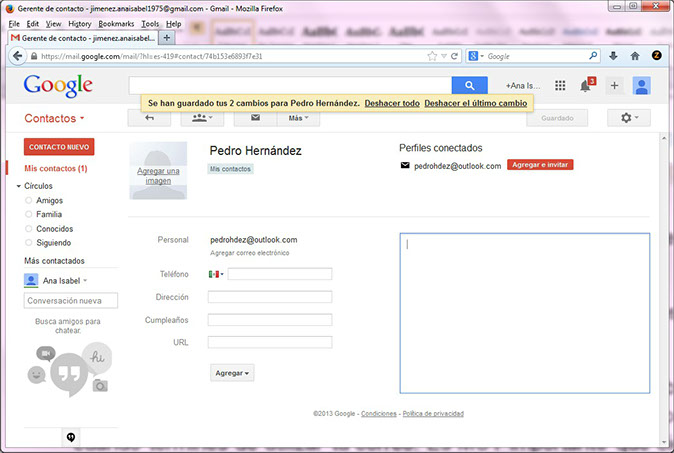Open the History menu
This screenshot has width=674, height=453.
[x=80, y=24]
